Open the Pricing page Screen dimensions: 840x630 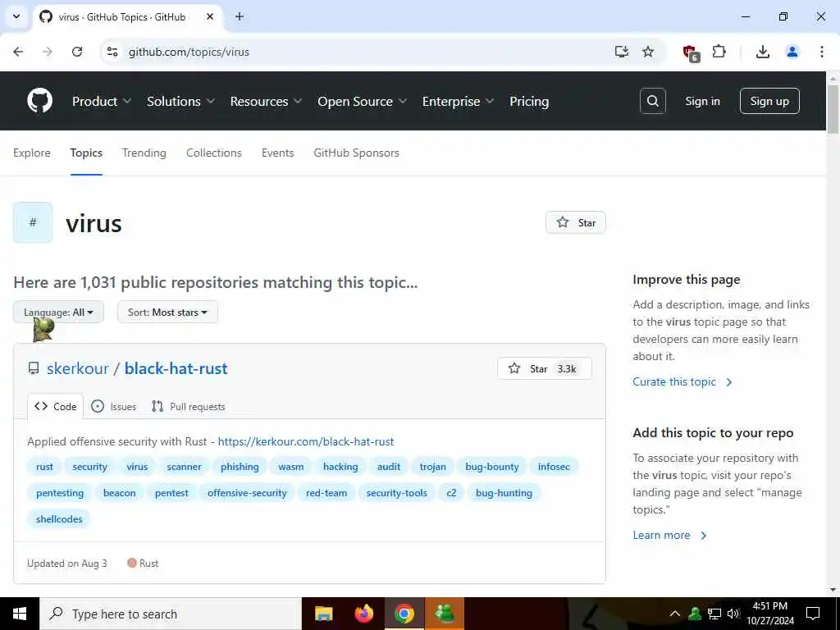529,101
